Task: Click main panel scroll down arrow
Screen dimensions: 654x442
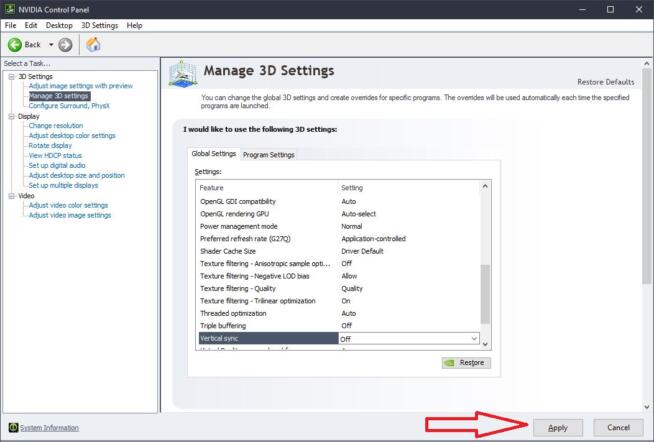Action: coord(647,407)
